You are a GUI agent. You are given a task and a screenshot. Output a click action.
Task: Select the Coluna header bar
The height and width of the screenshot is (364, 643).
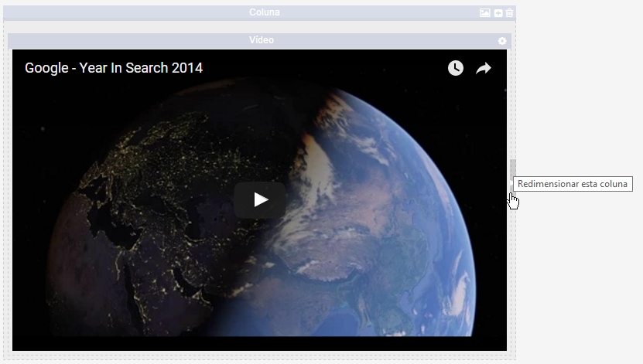(259, 12)
